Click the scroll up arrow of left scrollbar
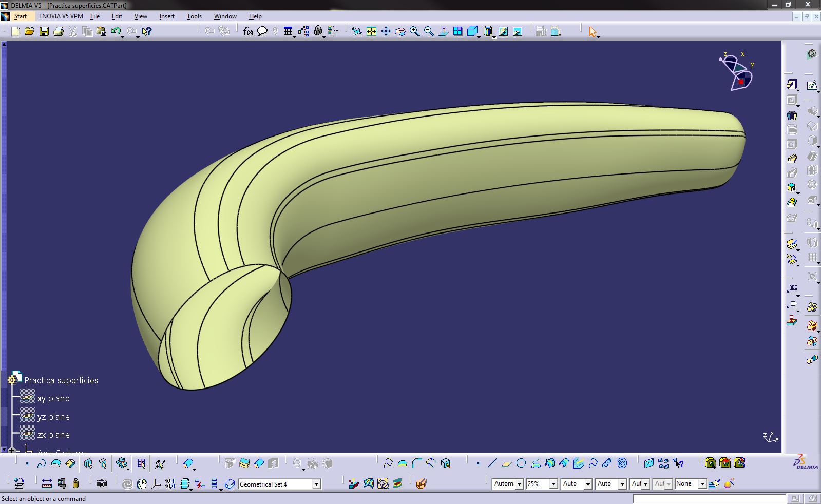 4,45
